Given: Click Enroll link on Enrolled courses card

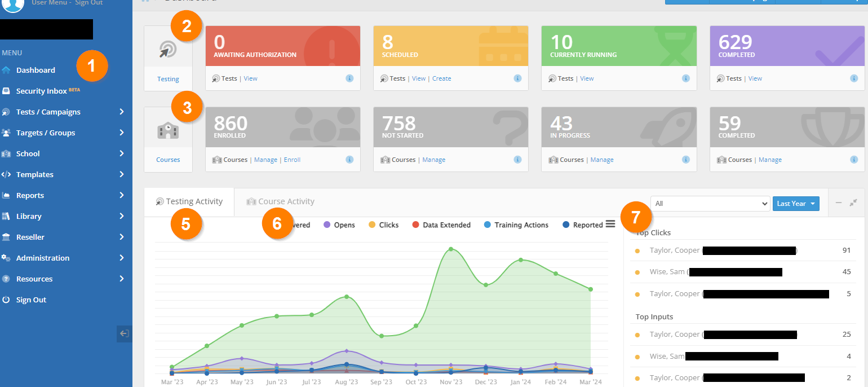Looking at the screenshot, I should point(292,160).
